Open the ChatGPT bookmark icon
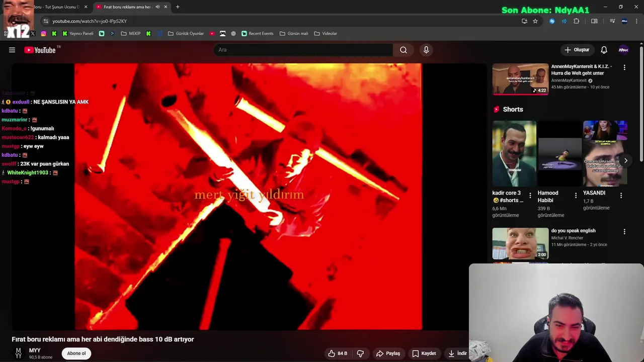The width and height of the screenshot is (644, 362). (233, 34)
